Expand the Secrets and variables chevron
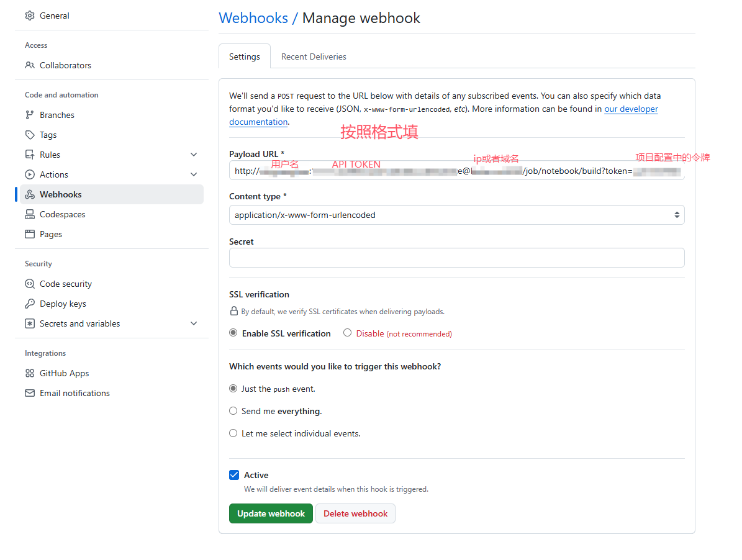The width and height of the screenshot is (742, 560). pyautogui.click(x=194, y=323)
